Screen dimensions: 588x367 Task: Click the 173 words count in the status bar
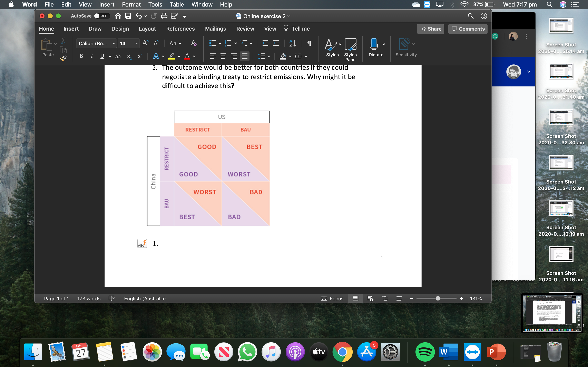coord(89,298)
